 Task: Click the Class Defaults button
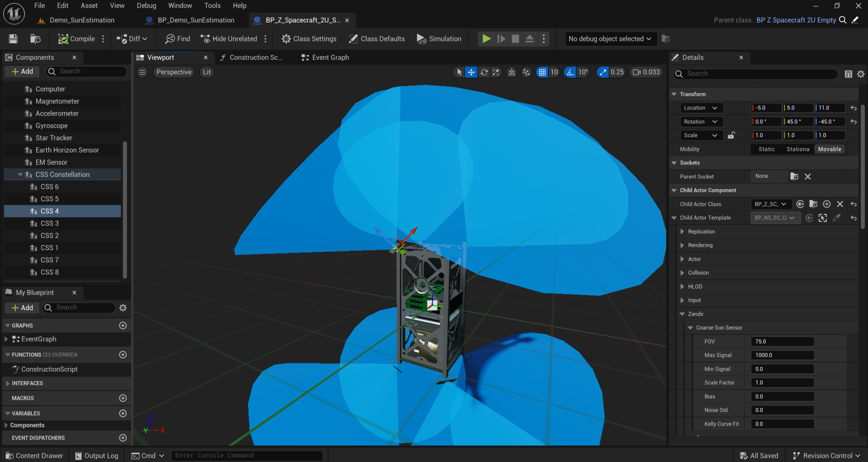(x=377, y=39)
